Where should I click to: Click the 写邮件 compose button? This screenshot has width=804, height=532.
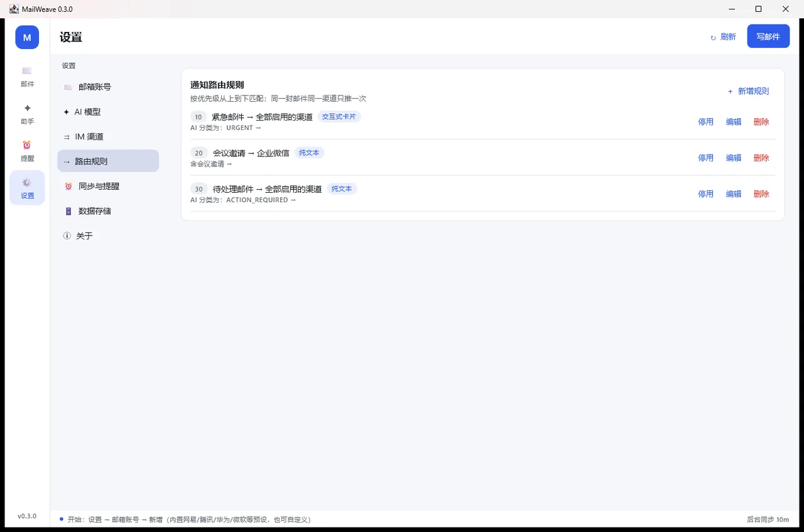point(768,36)
